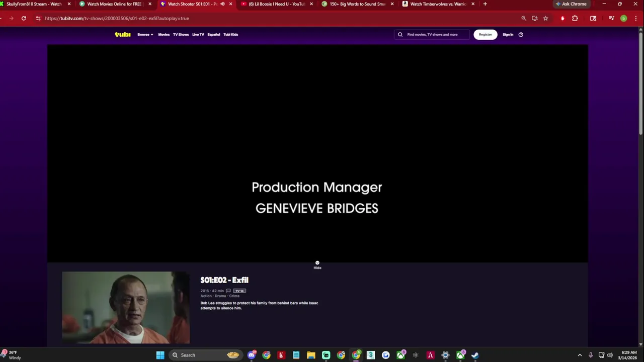The width and height of the screenshot is (644, 362).
Task: Open a new browser tab
Action: click(x=485, y=4)
